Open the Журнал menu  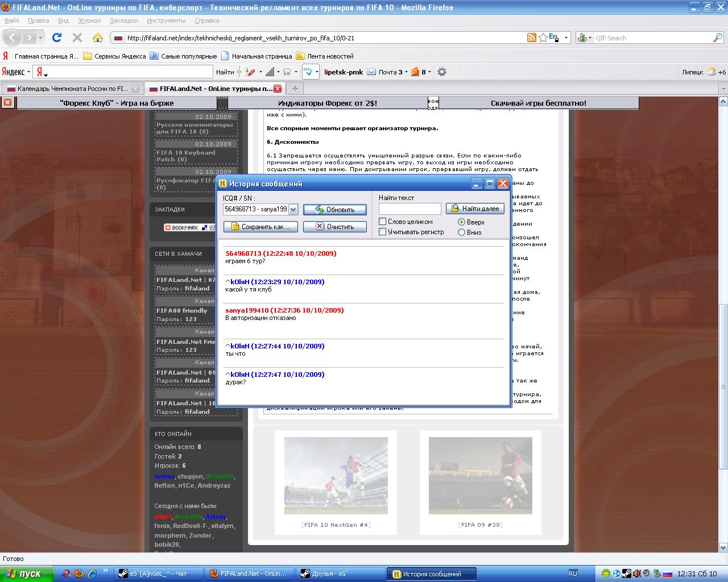[89, 20]
